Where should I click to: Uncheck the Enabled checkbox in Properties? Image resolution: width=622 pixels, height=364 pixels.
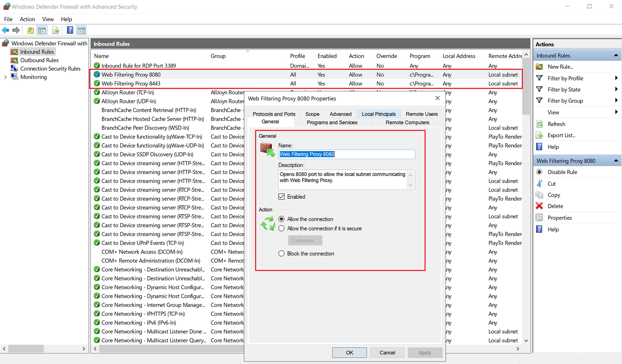(282, 197)
